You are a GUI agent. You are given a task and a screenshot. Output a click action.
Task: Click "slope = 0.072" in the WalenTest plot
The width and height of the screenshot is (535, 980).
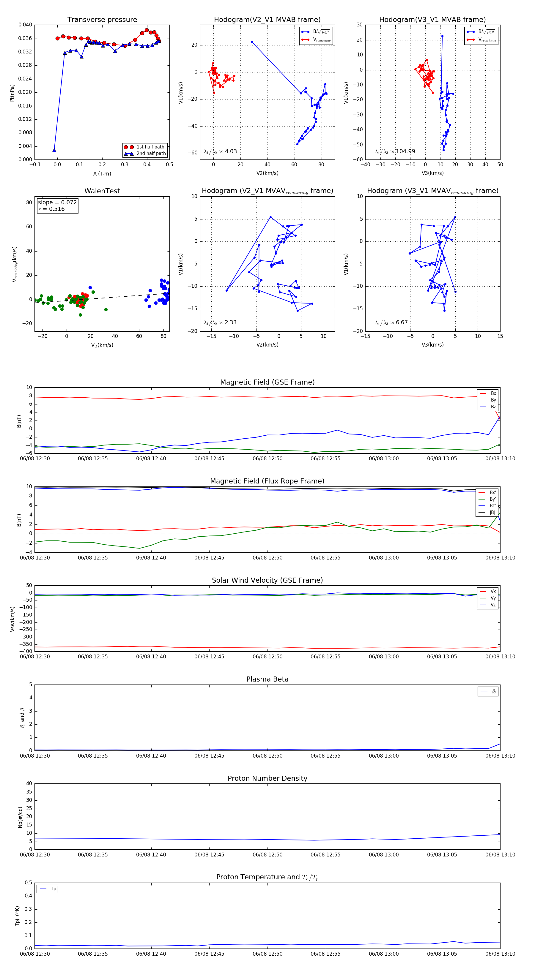click(57, 203)
